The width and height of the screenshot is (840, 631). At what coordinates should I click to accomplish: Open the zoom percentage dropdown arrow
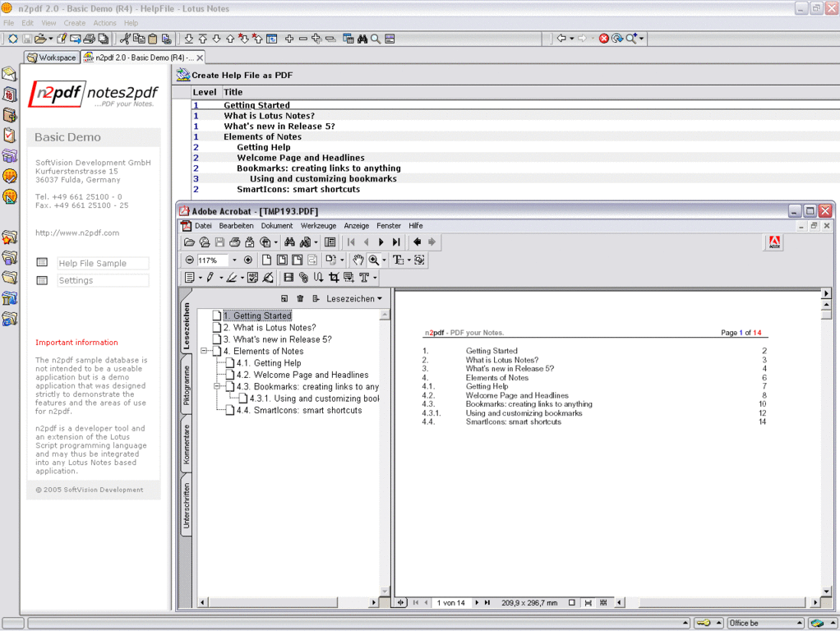[234, 260]
